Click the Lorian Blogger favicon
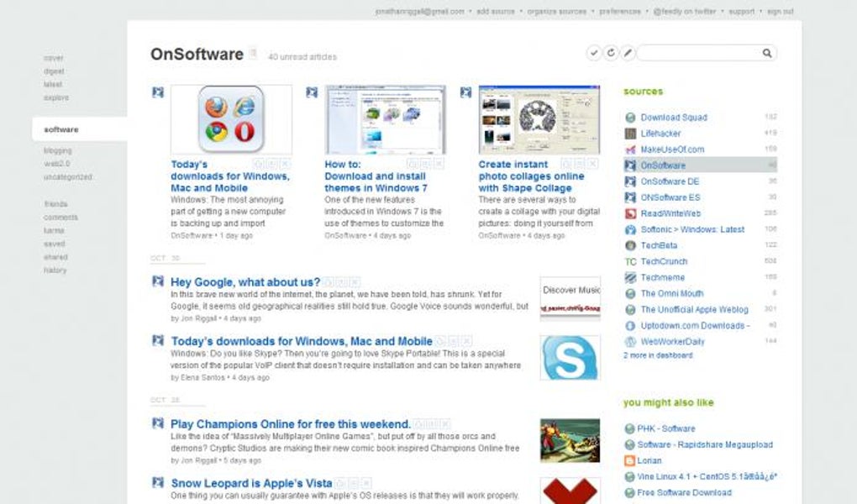 [x=629, y=461]
